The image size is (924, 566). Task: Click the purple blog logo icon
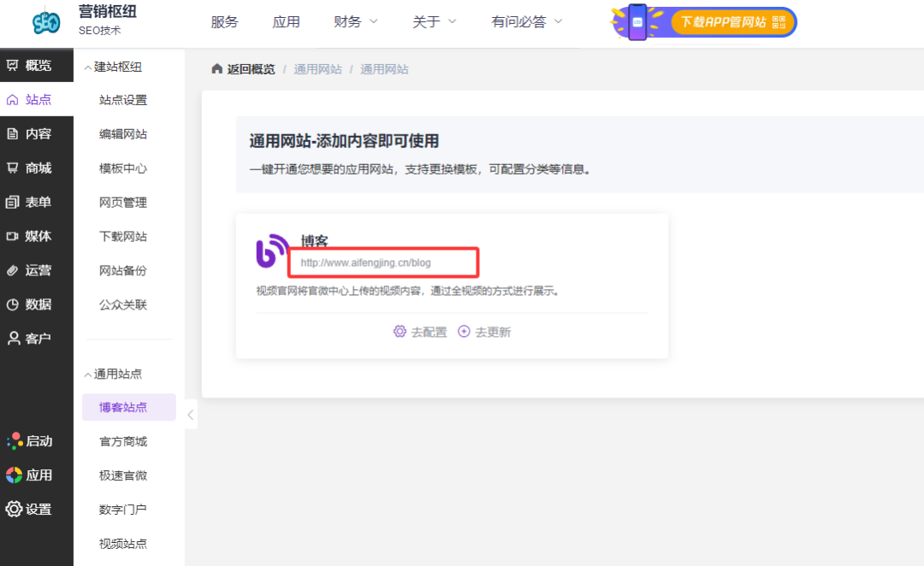point(272,251)
